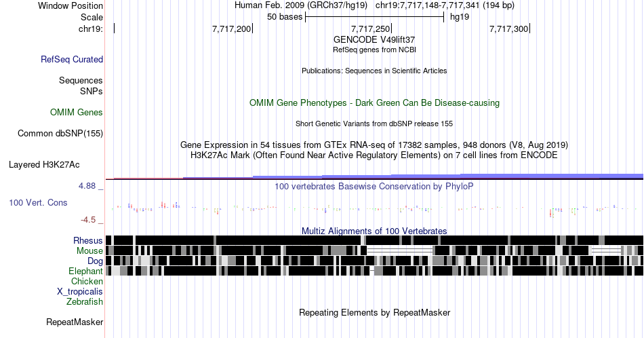Click the H3K27Ac Mark track title
644x338 pixels.
[x=374, y=155]
